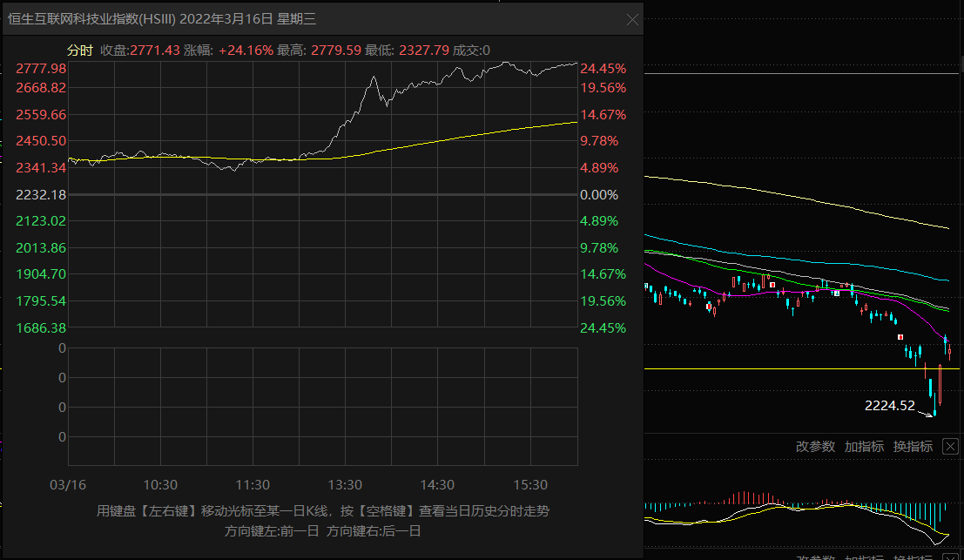Screen dimensions: 964x560
Task: Click the 15:30 time axis label
Action: click(x=530, y=485)
